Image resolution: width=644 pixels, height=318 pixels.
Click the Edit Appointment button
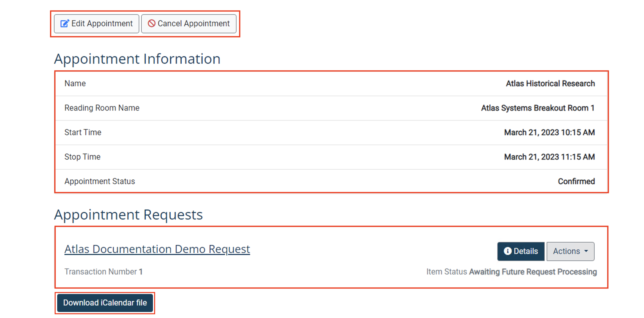coord(96,23)
